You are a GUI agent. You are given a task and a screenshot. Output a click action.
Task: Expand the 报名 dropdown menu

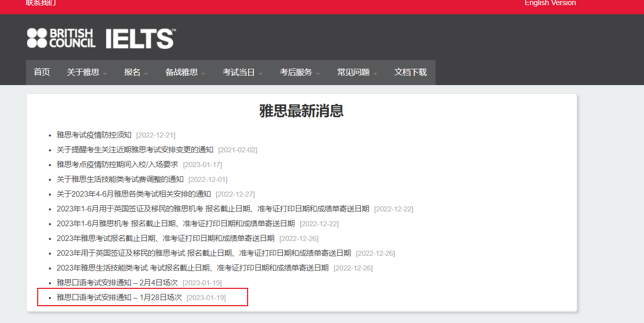136,72
